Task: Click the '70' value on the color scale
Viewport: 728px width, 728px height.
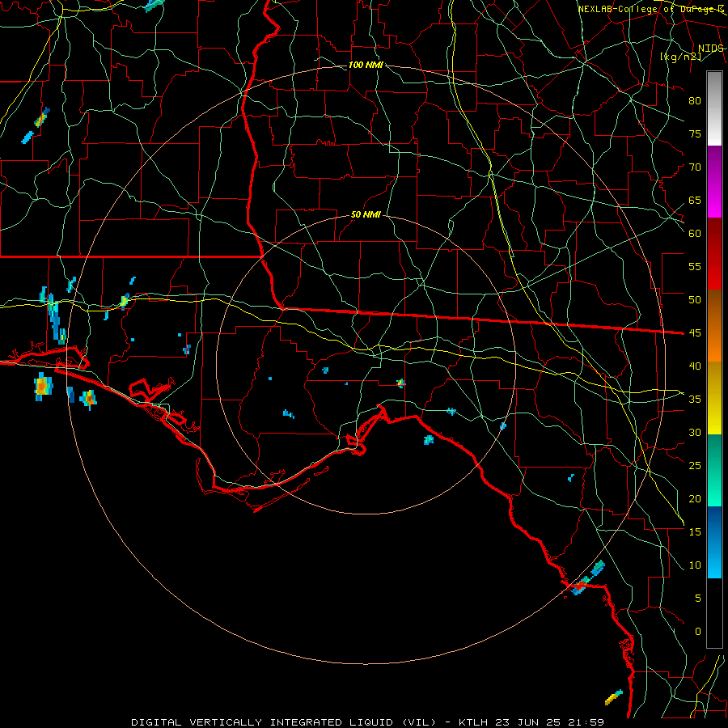Action: click(695, 167)
